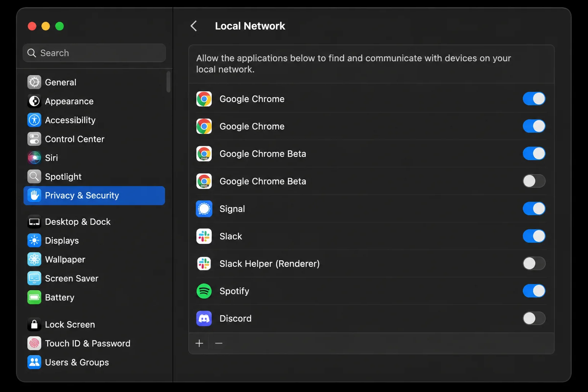Toggle off local network access for Signal
588x392 pixels.
[x=534, y=209]
